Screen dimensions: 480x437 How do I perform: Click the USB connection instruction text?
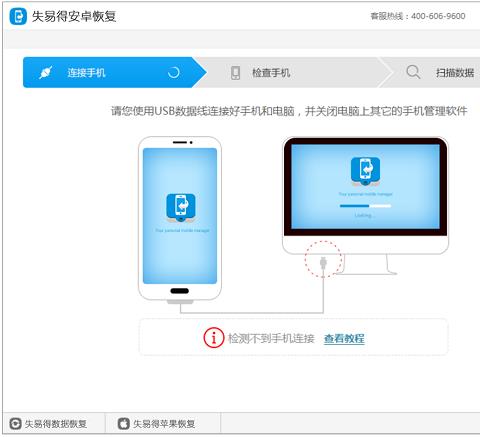tap(289, 111)
